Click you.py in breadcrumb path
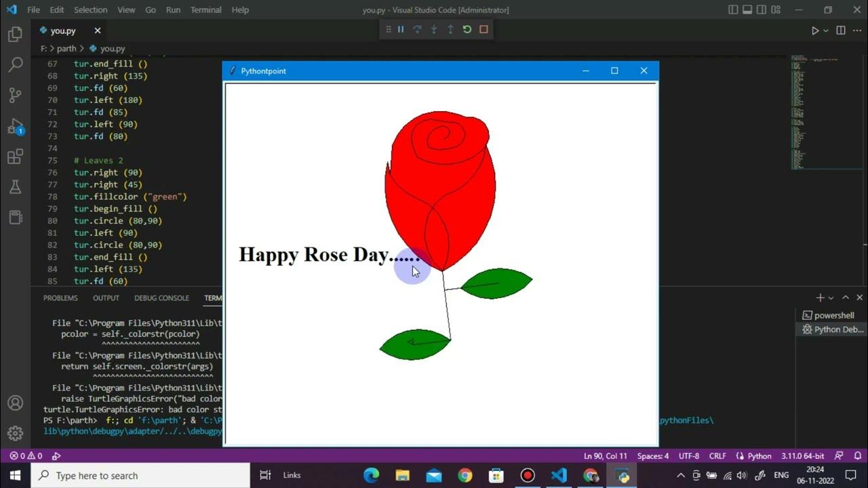Screen dimensions: 868x488 coord(113,49)
